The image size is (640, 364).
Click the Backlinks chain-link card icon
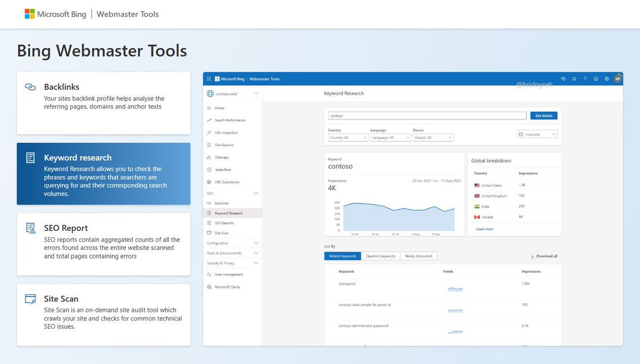(30, 87)
